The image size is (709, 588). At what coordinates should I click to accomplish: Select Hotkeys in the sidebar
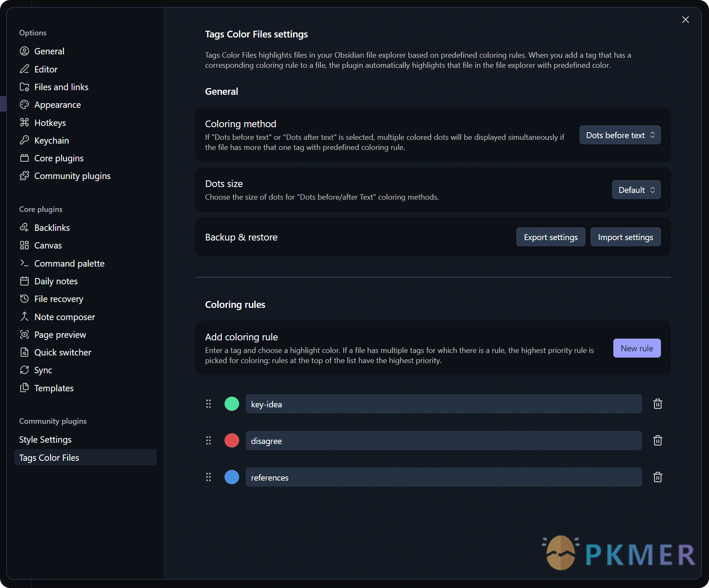(86, 123)
